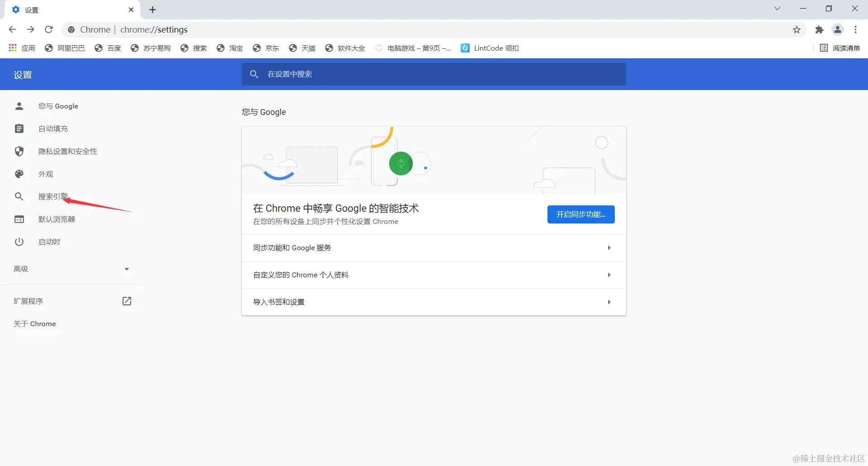The width and height of the screenshot is (868, 466).
Task: Select 外观 in the sidebar
Action: point(46,174)
